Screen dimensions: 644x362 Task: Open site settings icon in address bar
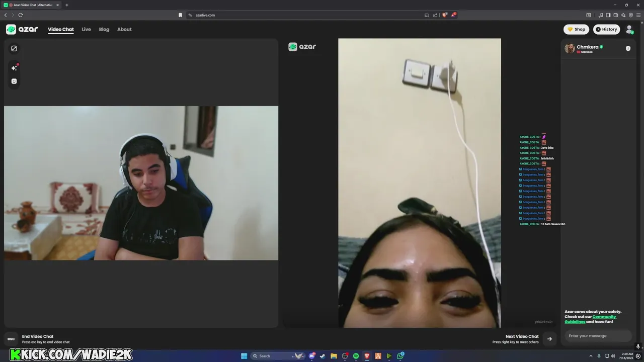(x=190, y=15)
